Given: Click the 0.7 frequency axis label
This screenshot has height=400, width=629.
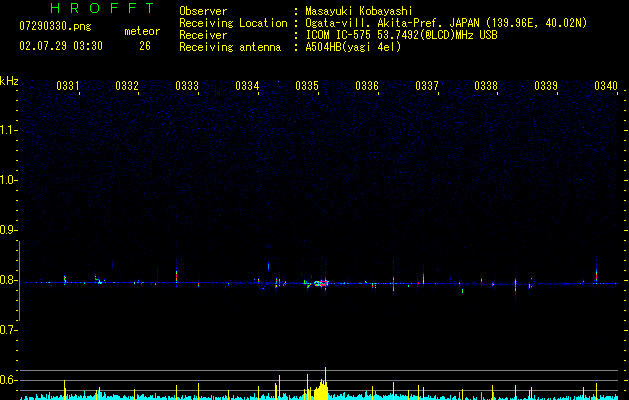Looking at the screenshot, I should [8, 330].
